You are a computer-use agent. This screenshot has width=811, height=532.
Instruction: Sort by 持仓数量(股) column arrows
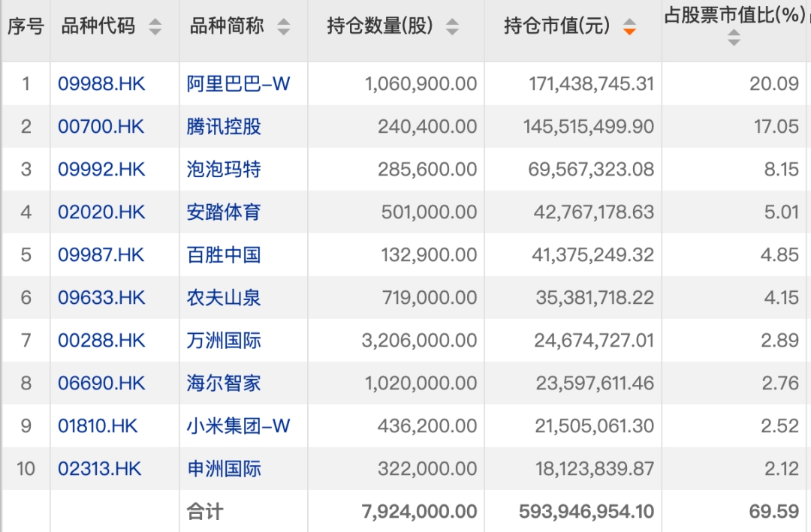click(x=452, y=26)
